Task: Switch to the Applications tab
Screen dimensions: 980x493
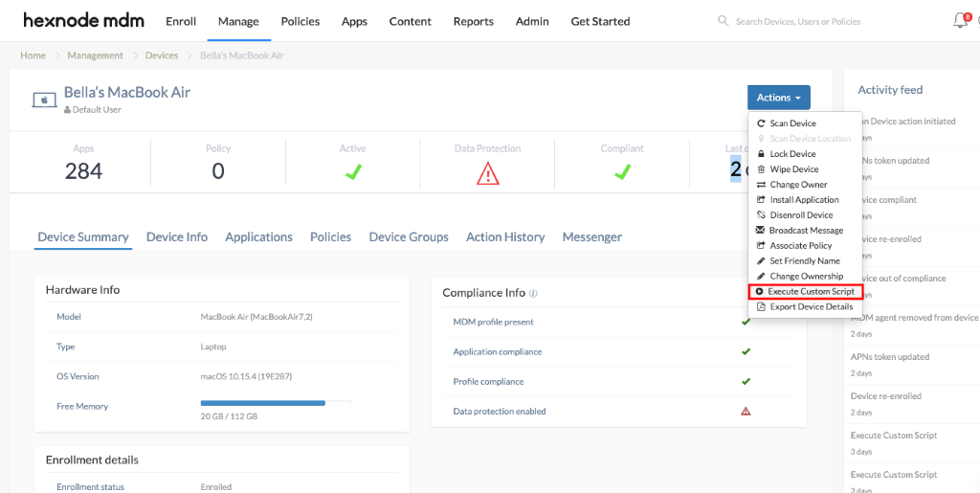Action: 258,237
